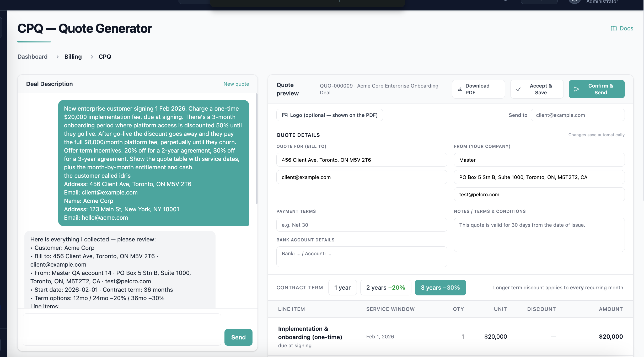Click the paper-plane icon in Confirm & Send

tap(577, 89)
